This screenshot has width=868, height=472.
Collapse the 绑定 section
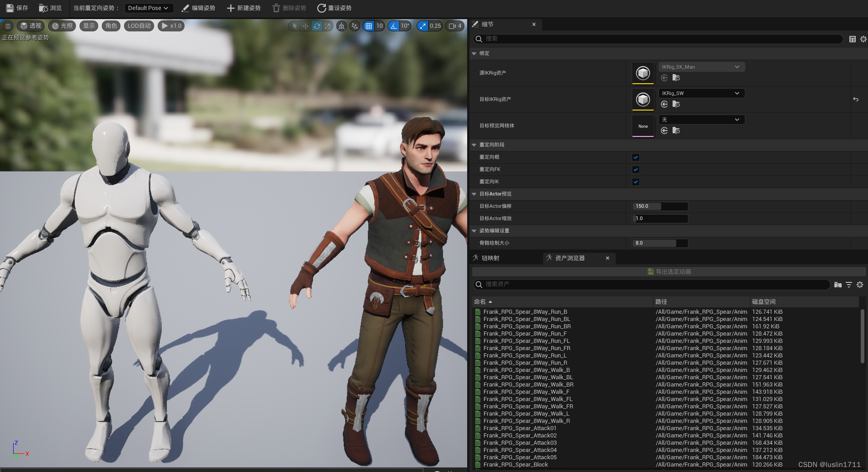coord(474,54)
